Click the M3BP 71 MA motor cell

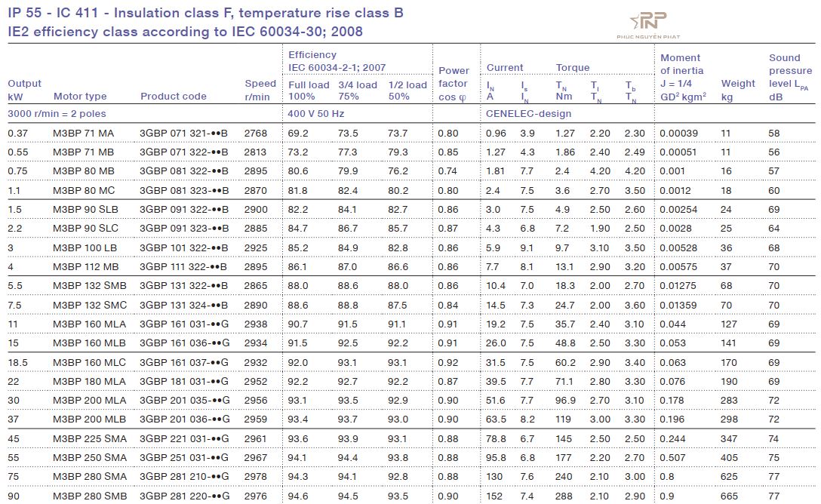83,134
